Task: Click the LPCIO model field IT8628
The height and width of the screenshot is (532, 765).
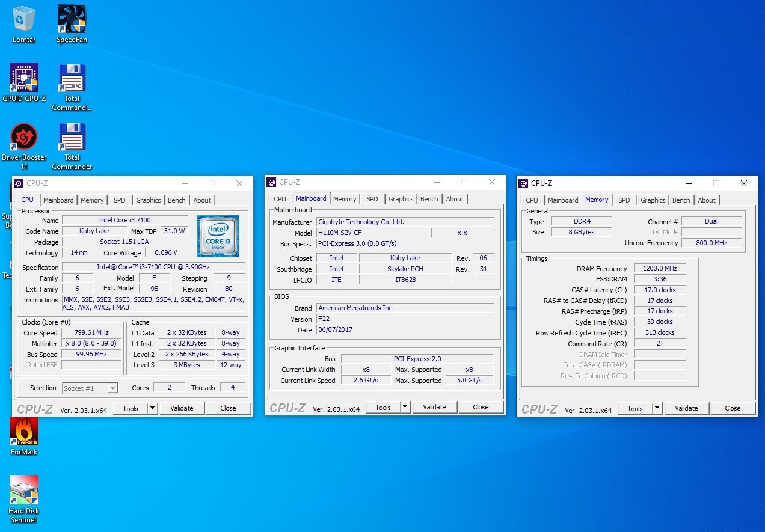Action: tap(405, 280)
